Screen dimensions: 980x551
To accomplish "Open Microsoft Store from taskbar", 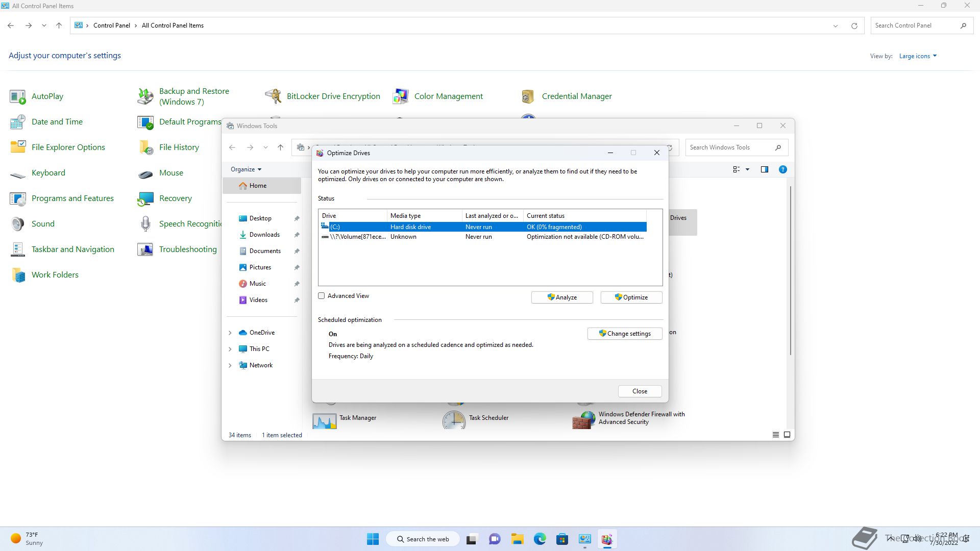I will click(x=562, y=539).
